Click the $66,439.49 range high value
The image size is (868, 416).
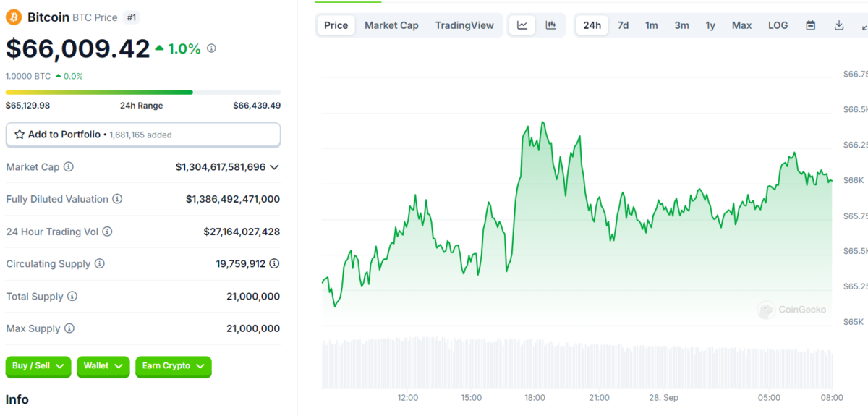[257, 106]
